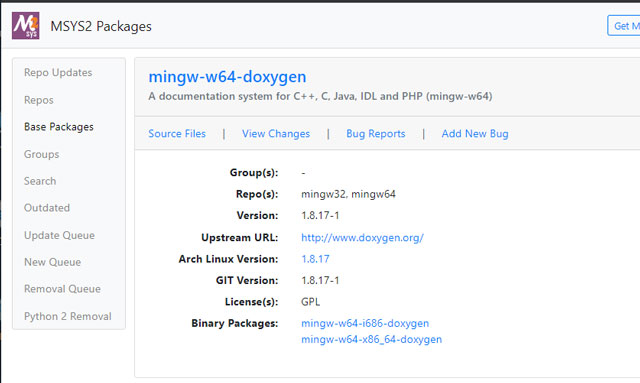640x383 pixels.
Task: Click the mingw-w64-doxygen package heading link
Action: pos(227,77)
